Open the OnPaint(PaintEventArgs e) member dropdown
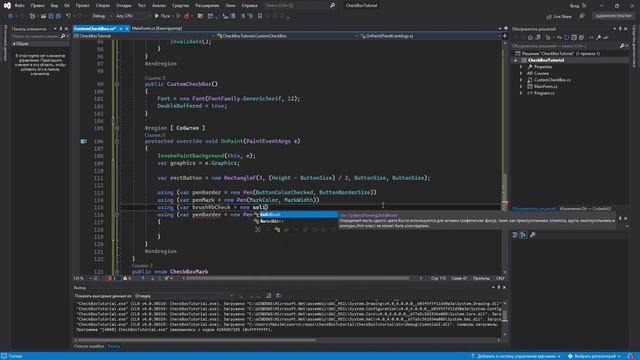 430,36
